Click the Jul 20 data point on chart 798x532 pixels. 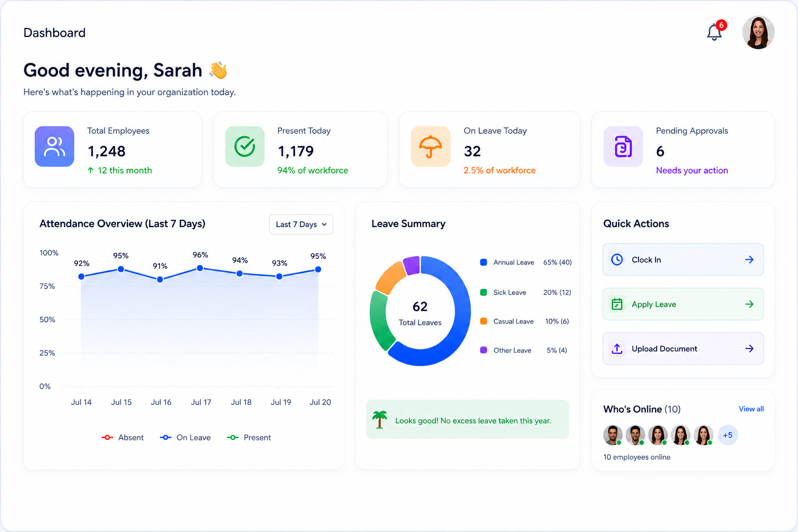pyautogui.click(x=318, y=269)
